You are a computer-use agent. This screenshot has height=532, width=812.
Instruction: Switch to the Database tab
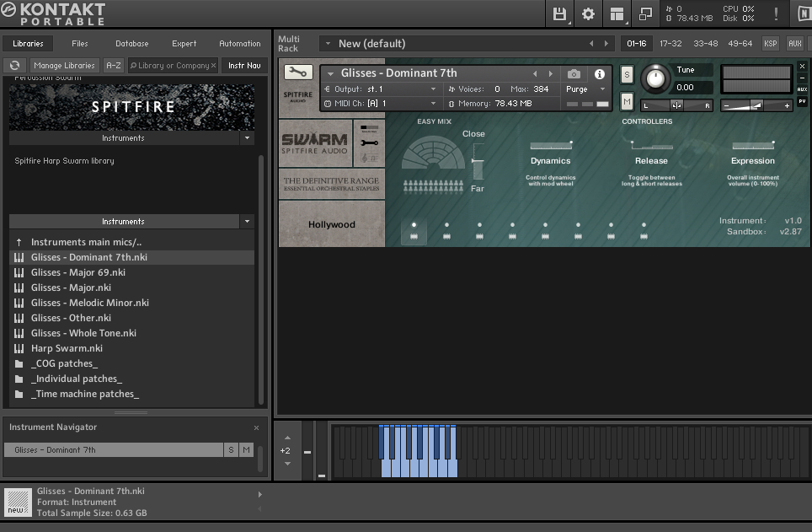click(x=132, y=44)
